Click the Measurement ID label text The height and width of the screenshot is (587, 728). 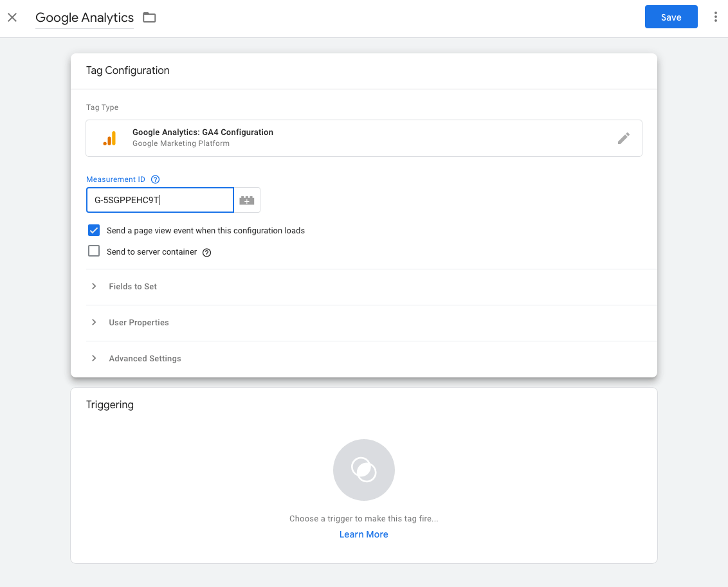tap(116, 179)
